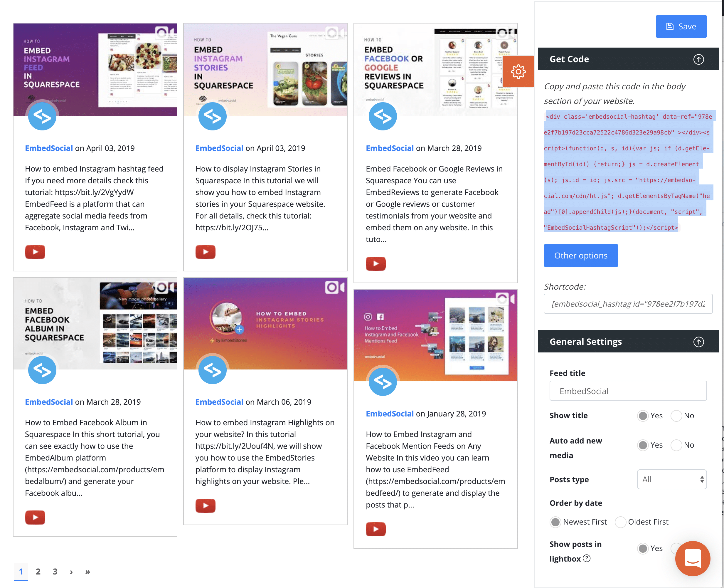724x588 pixels.
Task: Click YouTube icon on Instagram hashtag feed post
Action: [x=35, y=252]
